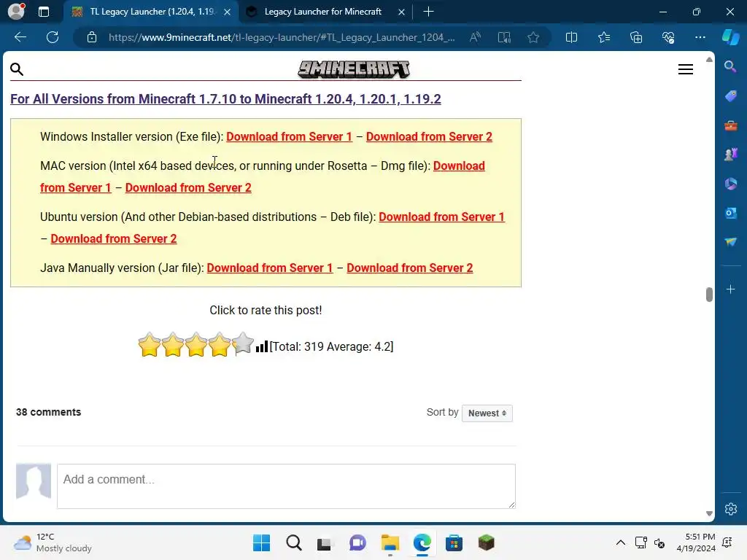
Task: Download Jar file from Server 2
Action: [x=410, y=268]
